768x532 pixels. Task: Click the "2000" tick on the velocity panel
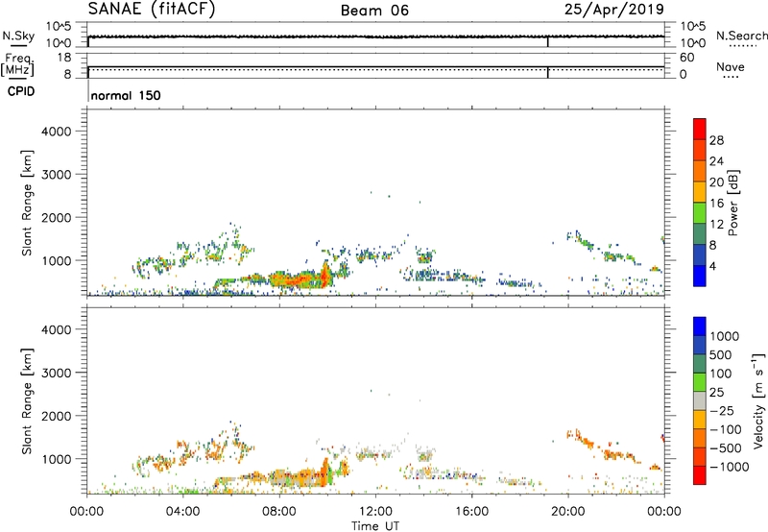tap(57, 416)
